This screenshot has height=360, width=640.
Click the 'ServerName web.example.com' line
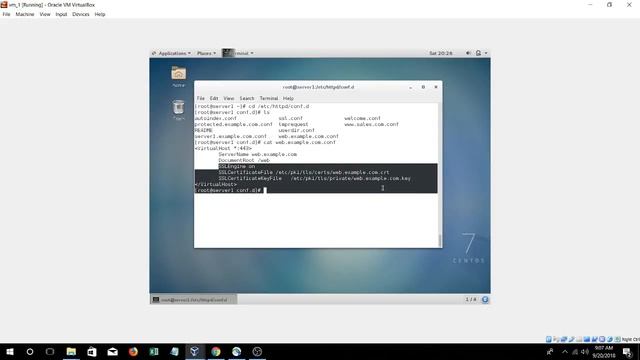[258, 154]
